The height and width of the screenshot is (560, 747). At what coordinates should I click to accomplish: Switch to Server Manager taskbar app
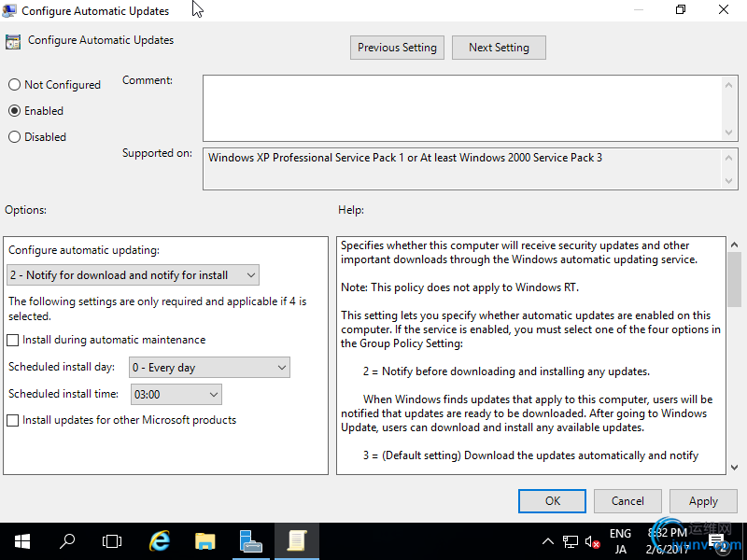[x=250, y=541]
